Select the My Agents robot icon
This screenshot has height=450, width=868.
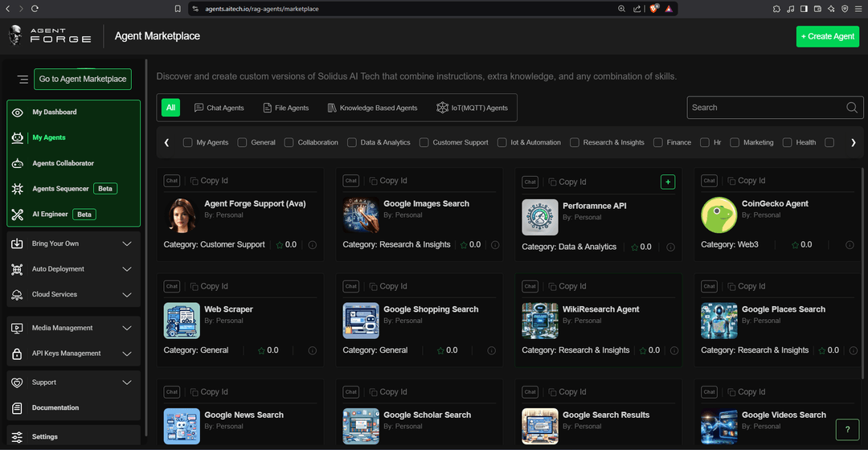18,138
